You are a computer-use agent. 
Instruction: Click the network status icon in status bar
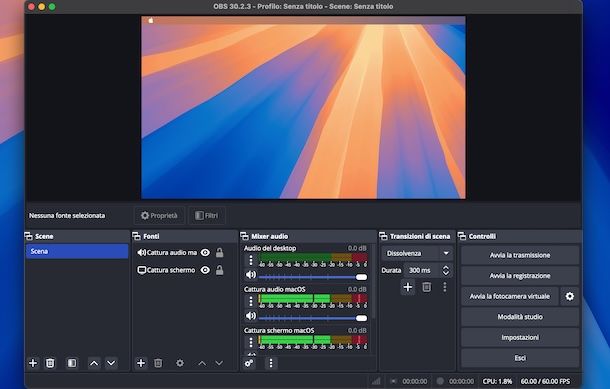point(376,381)
